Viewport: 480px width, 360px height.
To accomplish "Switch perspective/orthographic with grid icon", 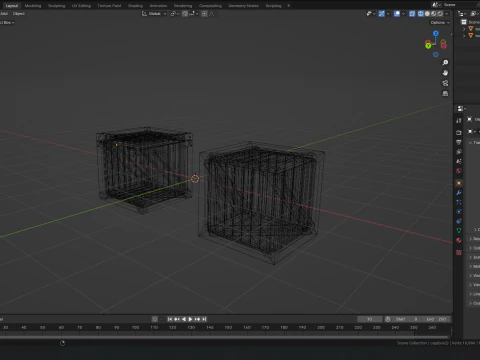I will (445, 94).
